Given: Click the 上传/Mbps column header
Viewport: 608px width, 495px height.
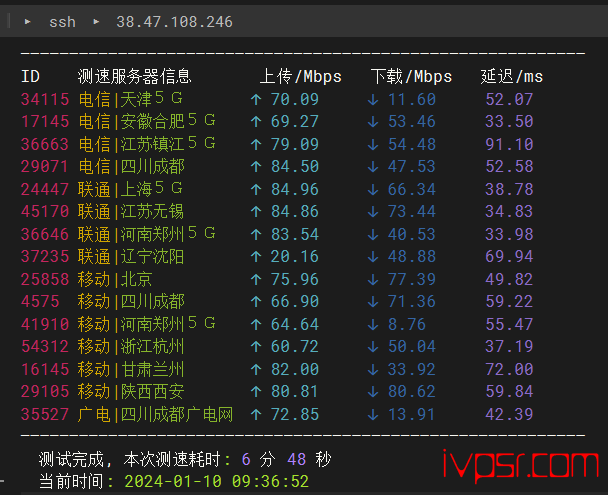Looking at the screenshot, I should (x=300, y=77).
